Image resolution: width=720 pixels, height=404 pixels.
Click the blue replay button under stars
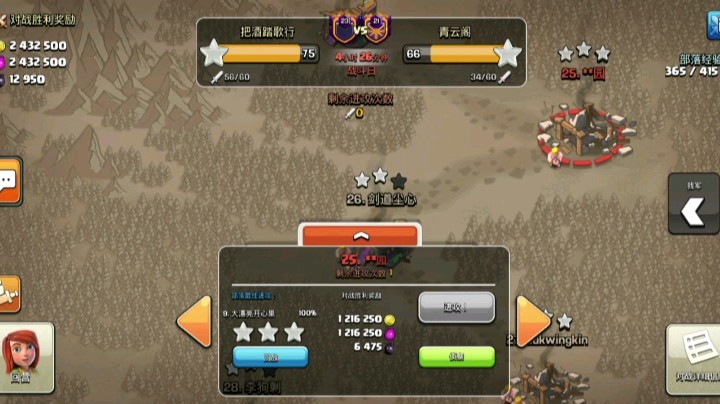(270, 357)
